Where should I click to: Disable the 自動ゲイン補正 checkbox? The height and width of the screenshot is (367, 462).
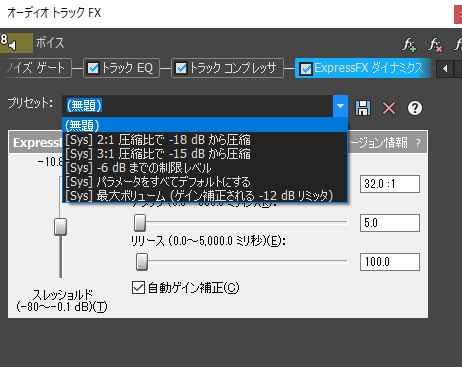pos(138,287)
